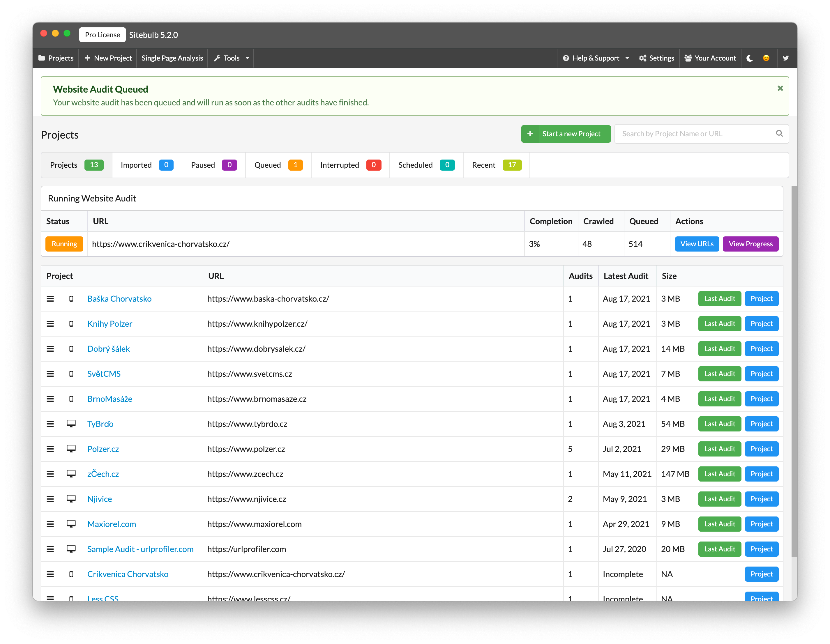Switch to the Projects tab with 13

(x=77, y=165)
